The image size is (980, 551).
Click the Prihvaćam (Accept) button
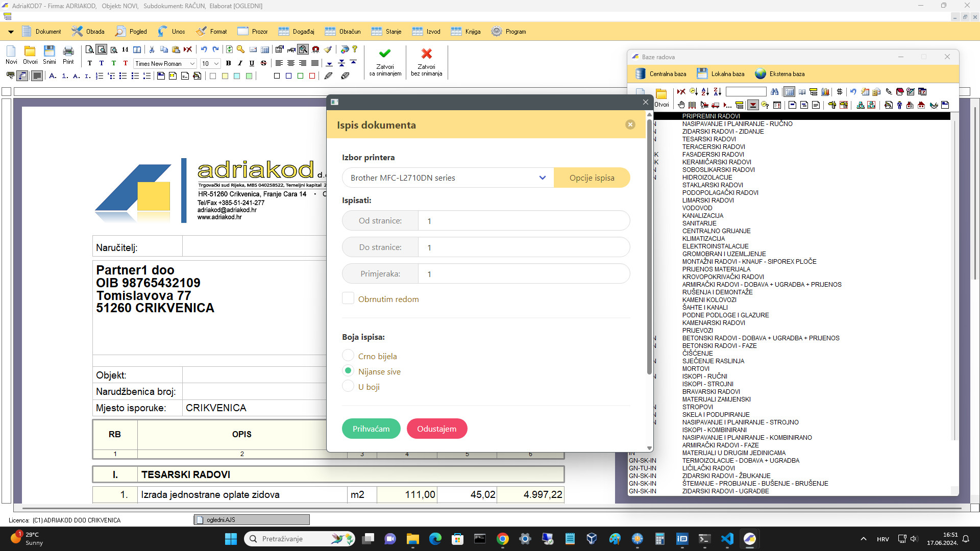point(371,429)
